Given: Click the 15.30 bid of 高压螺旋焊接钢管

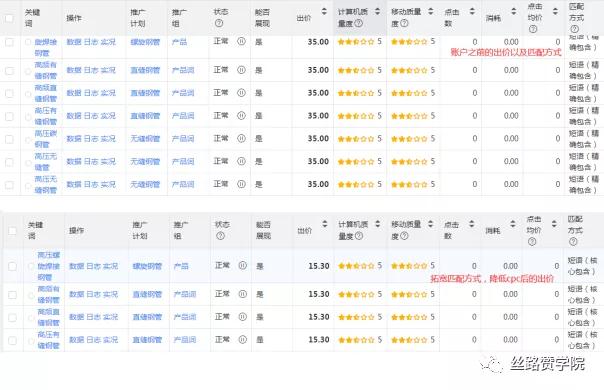Looking at the screenshot, I should pyautogui.click(x=319, y=266).
